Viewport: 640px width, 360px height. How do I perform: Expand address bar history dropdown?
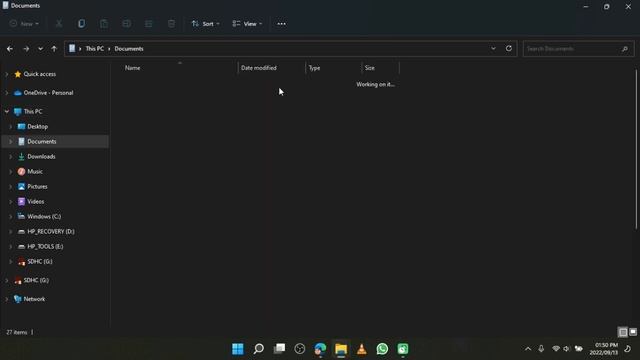click(493, 48)
